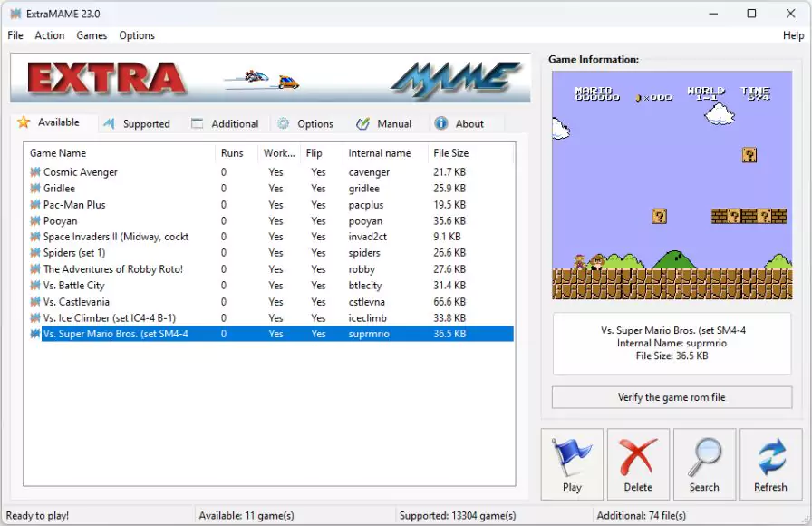Screen dimensions: 812x526
Task: Switch to the Additional tab
Action: pyautogui.click(x=226, y=124)
